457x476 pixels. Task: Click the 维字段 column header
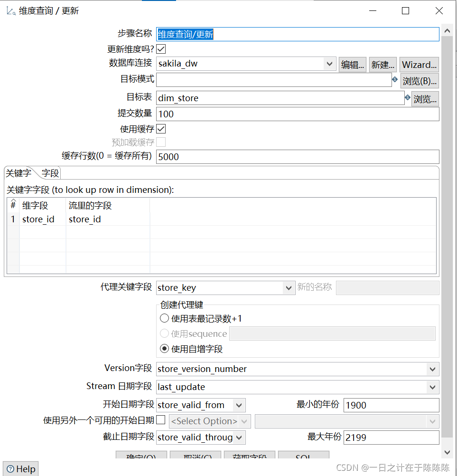click(43, 206)
